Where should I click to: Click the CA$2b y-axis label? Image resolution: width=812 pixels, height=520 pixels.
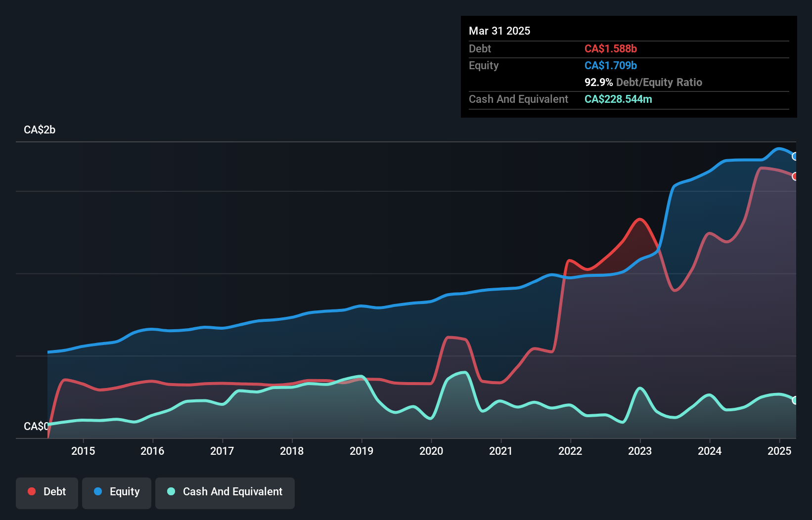coord(40,130)
